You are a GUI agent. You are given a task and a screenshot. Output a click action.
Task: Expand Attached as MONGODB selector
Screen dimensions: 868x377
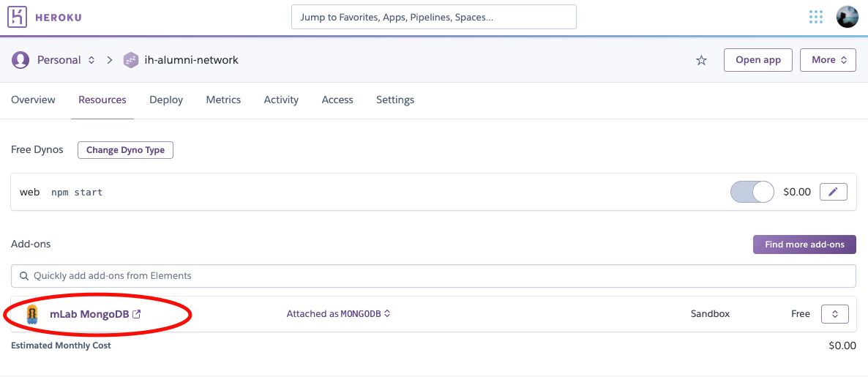coord(339,314)
